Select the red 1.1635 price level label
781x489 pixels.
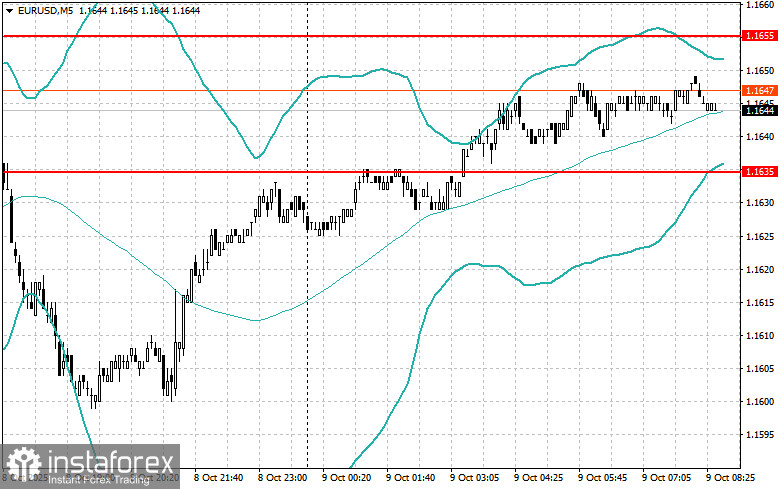click(x=760, y=172)
